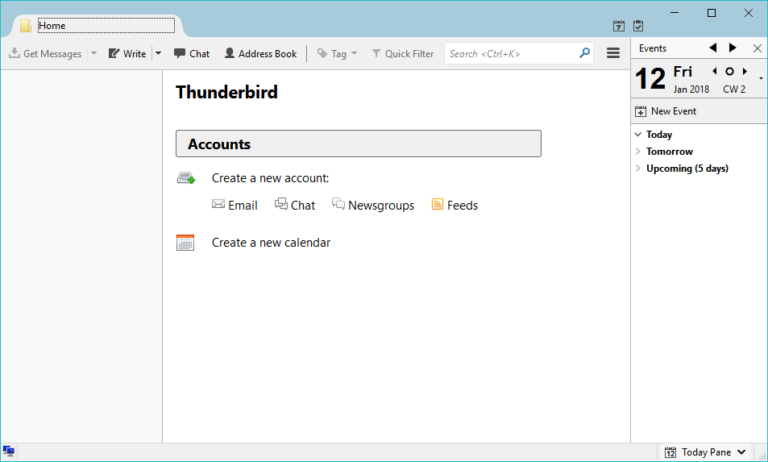Collapse the Today section
The width and height of the screenshot is (768, 462).
[x=638, y=134]
